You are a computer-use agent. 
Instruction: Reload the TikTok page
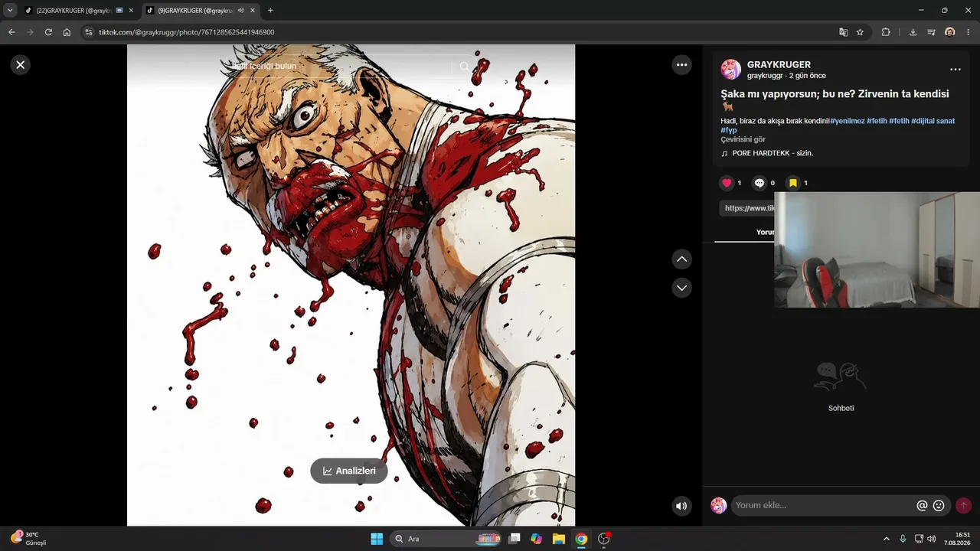pyautogui.click(x=48, y=32)
